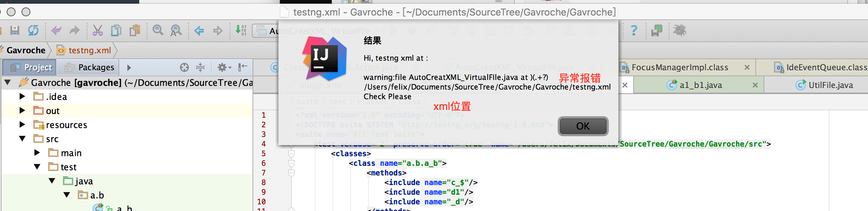Toggle the code fold marker on line 6
Screen dimensions: 868x211
click(291, 163)
